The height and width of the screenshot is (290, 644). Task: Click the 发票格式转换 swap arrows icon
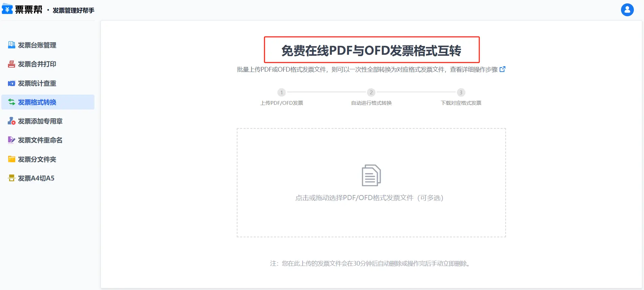11,102
